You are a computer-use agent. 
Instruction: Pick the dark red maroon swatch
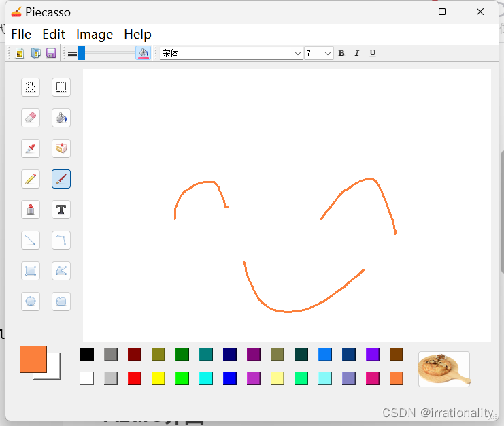135,355
